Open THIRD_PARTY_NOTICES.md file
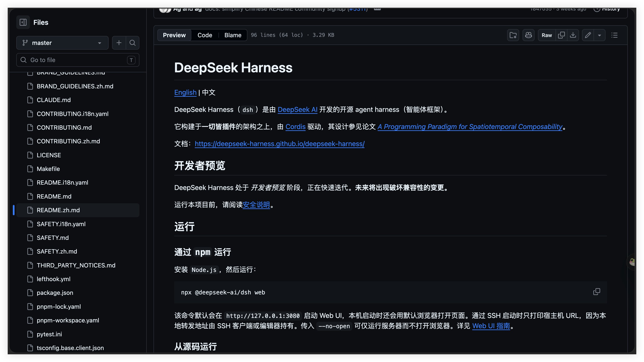The height and width of the screenshot is (362, 644). coord(78,265)
